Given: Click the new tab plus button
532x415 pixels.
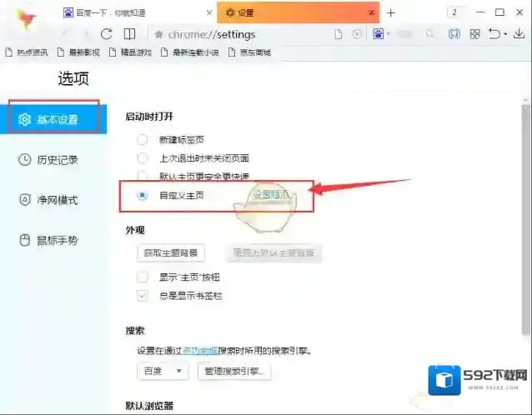Looking at the screenshot, I should 391,12.
